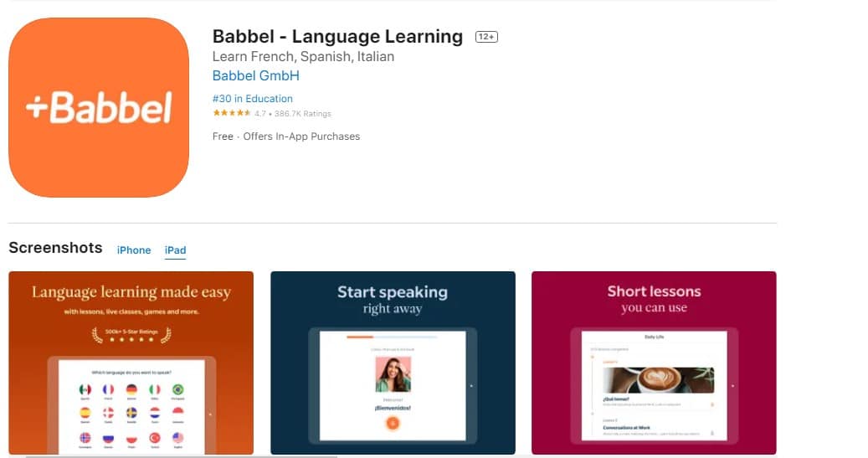Select the Mexican flag in the first screenshot
Screen dimensions: 868x458
pyautogui.click(x=85, y=389)
